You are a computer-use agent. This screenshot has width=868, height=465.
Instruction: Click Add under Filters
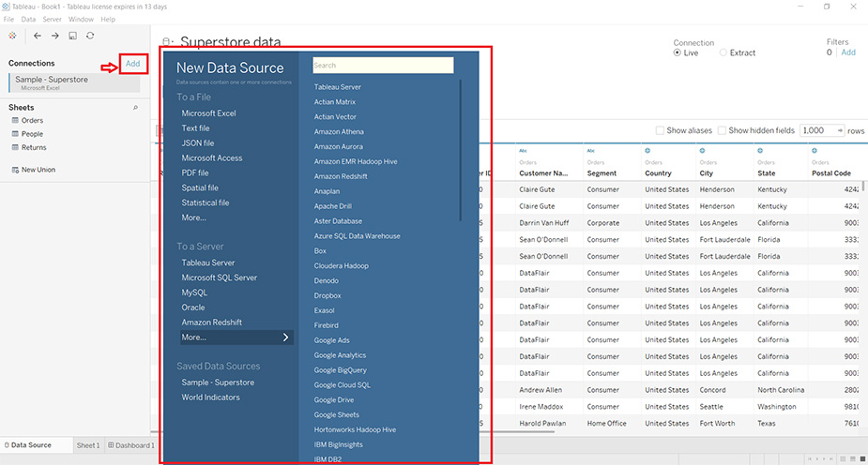click(848, 52)
